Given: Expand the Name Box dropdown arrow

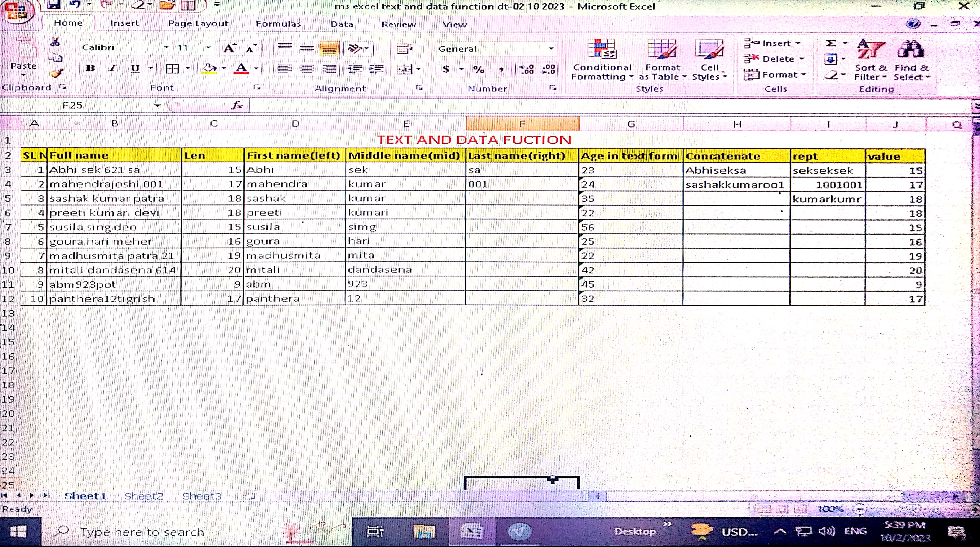Looking at the screenshot, I should (157, 105).
